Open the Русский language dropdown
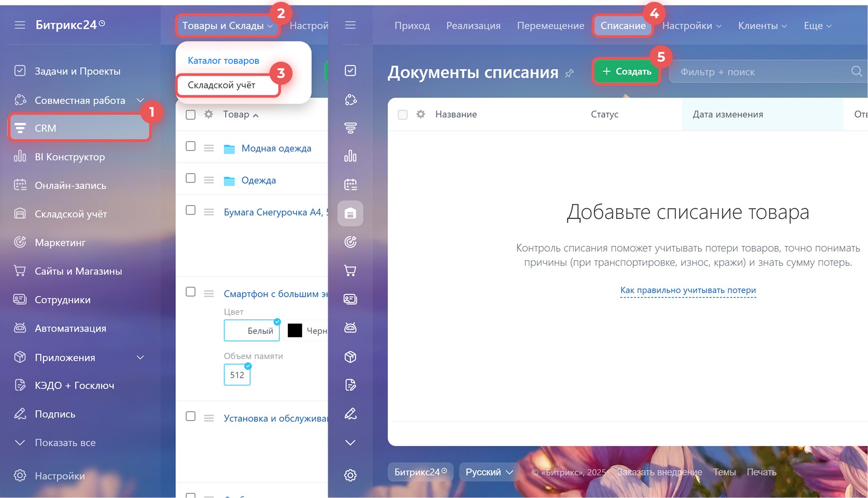Viewport: 868px width, 498px height. 489,472
